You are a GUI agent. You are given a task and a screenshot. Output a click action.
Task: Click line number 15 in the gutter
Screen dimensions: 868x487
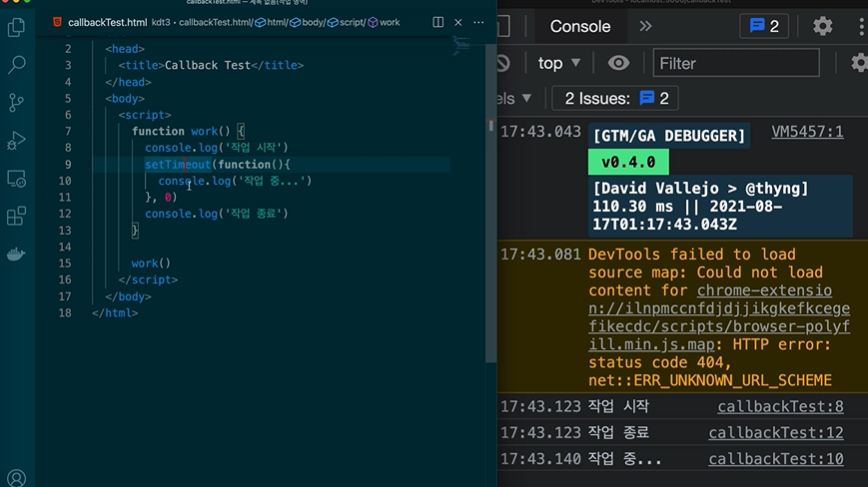pos(65,263)
